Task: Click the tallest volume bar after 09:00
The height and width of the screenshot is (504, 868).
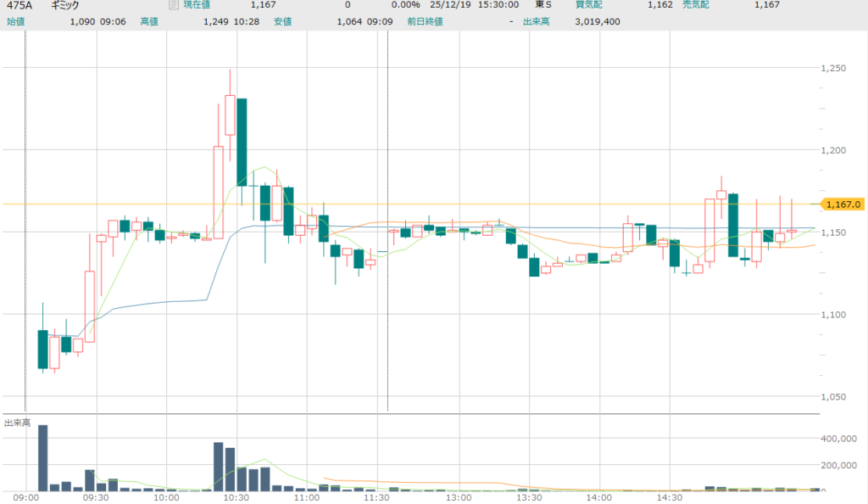Action: pos(42,458)
